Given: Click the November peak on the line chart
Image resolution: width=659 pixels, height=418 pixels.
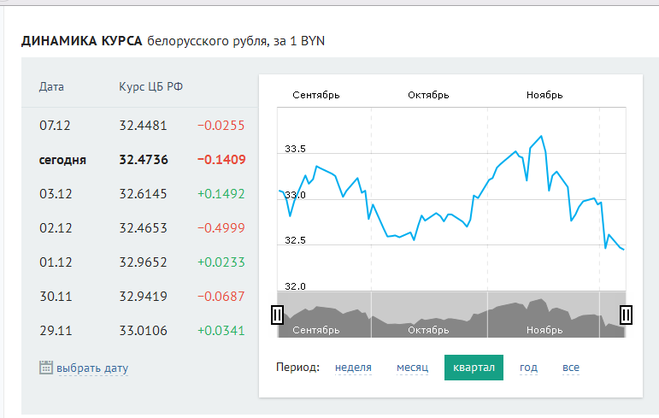Looking at the screenshot, I should pos(541,136).
